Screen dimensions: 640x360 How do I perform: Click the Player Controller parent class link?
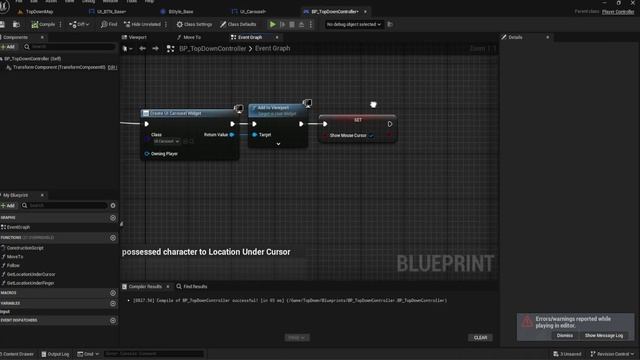(618, 12)
